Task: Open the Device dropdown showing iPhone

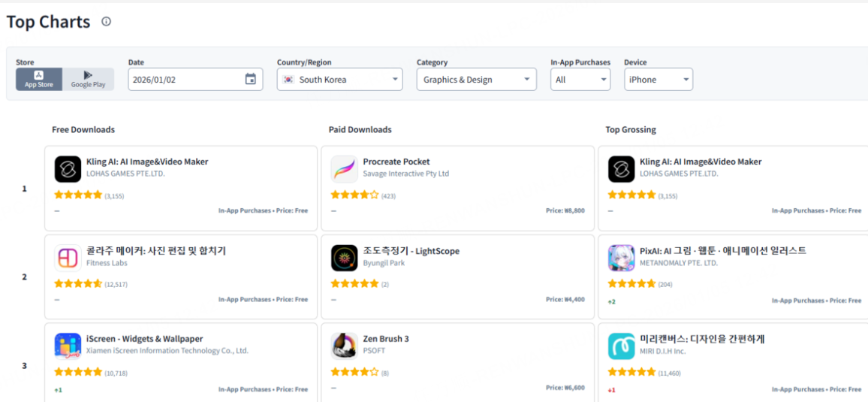Action: point(659,79)
